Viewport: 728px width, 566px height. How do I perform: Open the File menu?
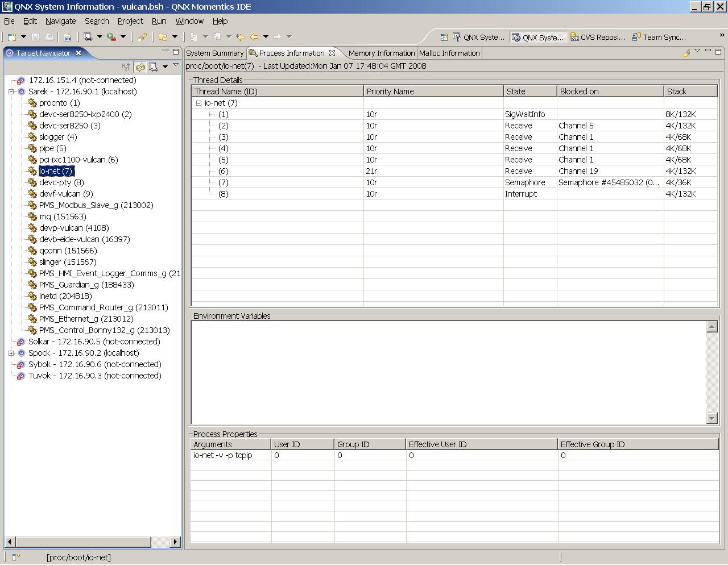tap(9, 21)
